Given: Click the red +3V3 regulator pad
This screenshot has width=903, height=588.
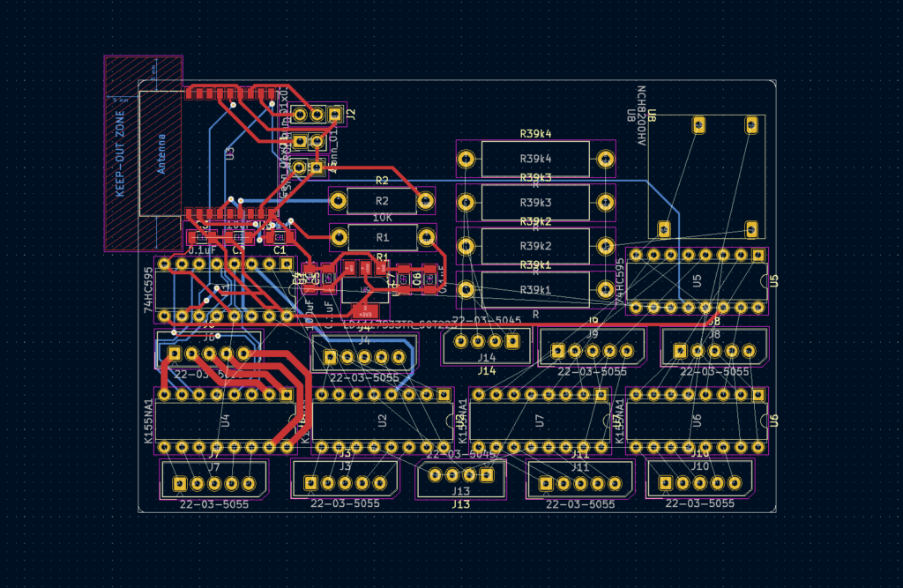Looking at the screenshot, I should tap(363, 311).
